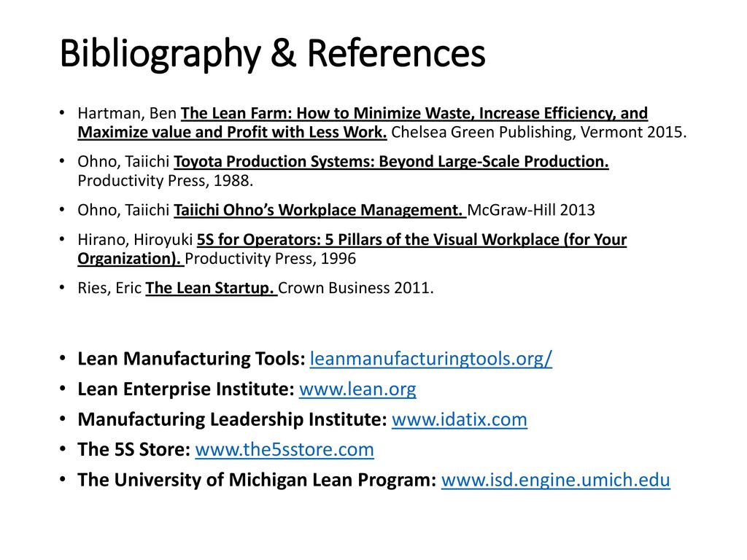Click the 'Lean Manufacturing Tools:' label
The height and width of the screenshot is (560, 747).
pos(191,359)
